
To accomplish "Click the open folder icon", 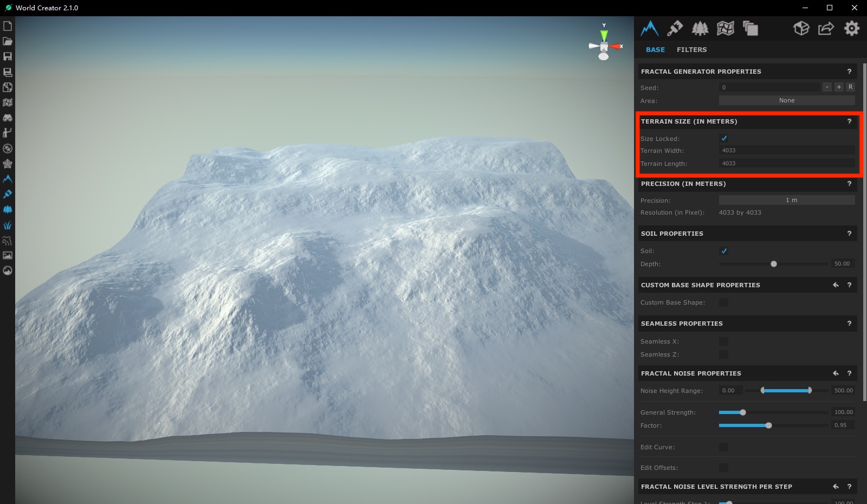I will tap(8, 41).
